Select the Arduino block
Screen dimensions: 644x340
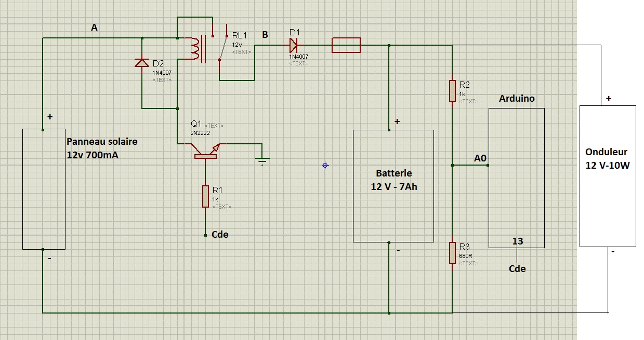pyautogui.click(x=517, y=178)
